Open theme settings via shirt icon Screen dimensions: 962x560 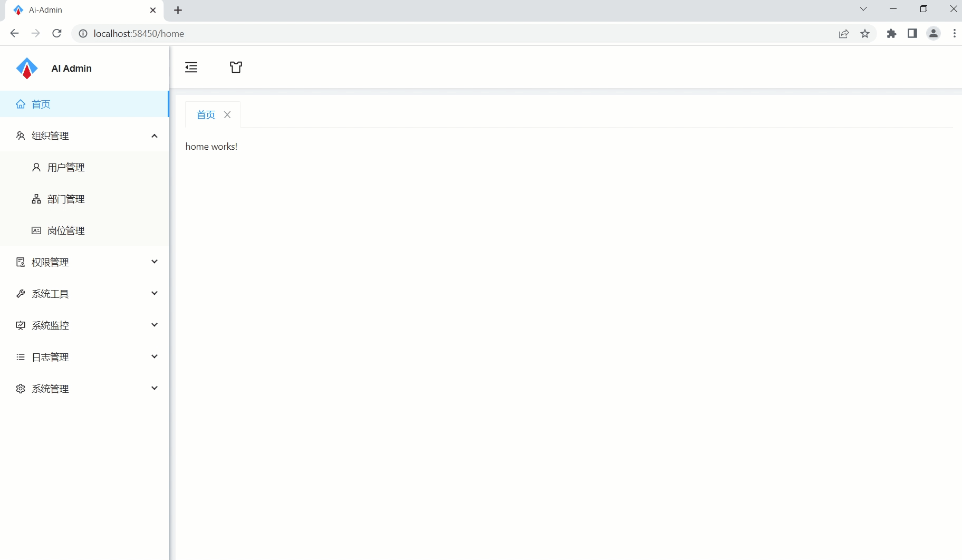[236, 67]
